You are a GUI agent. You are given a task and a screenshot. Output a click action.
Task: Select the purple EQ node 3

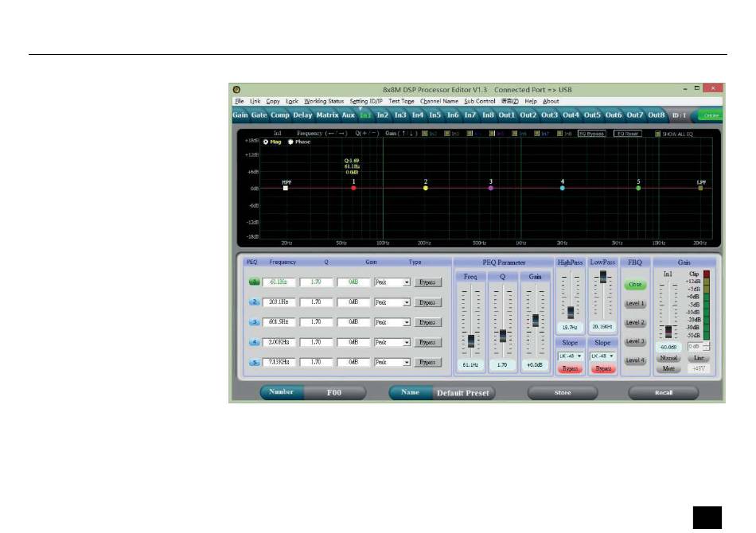point(491,188)
